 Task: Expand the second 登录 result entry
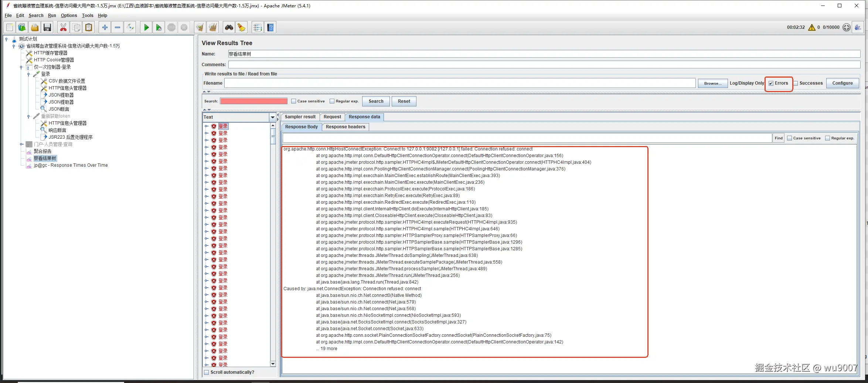pyautogui.click(x=207, y=133)
